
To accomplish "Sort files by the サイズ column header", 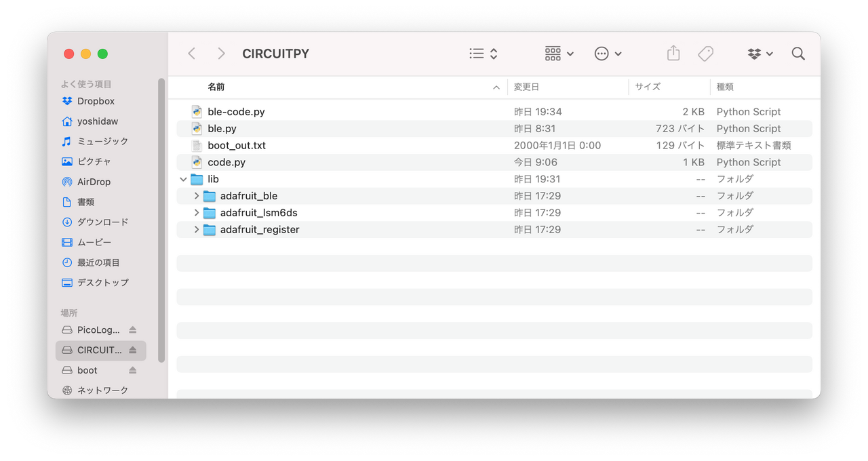I will pyautogui.click(x=647, y=87).
